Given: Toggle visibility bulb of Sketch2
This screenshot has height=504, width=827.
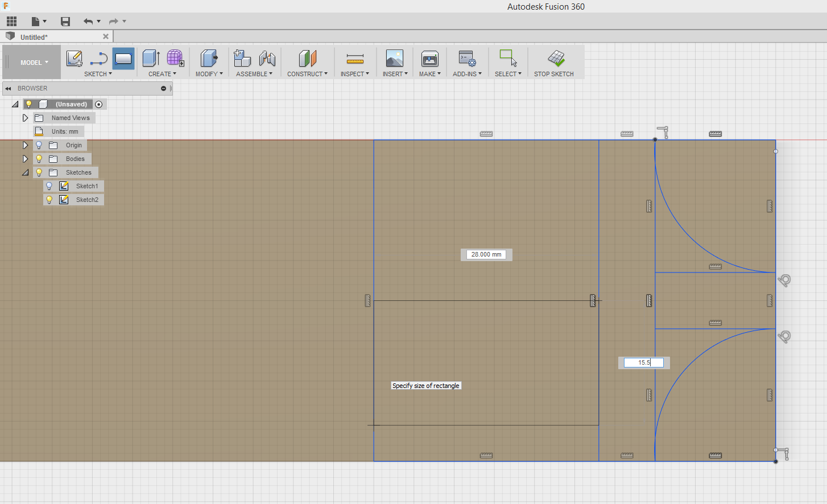Looking at the screenshot, I should pyautogui.click(x=49, y=200).
